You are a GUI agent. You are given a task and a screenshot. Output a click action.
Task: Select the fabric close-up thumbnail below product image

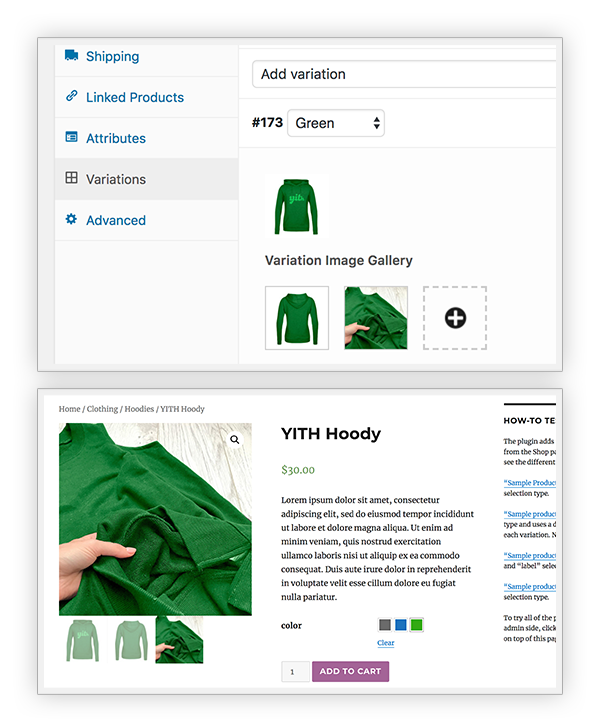(179, 640)
